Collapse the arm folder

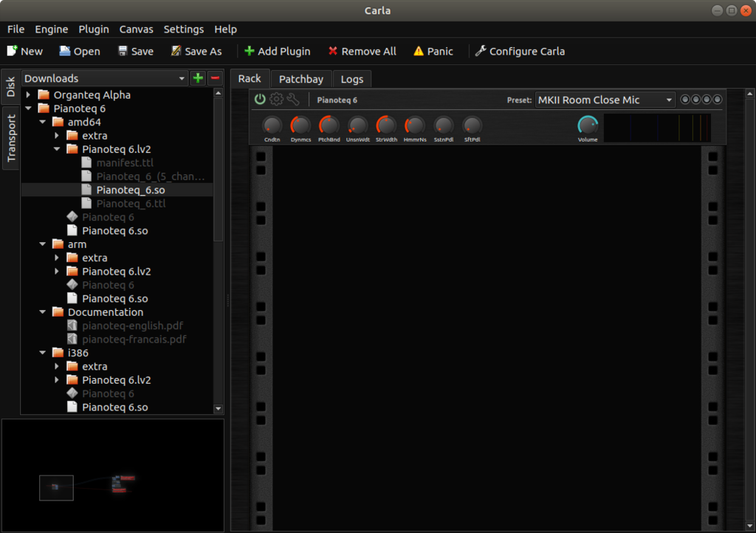(42, 244)
